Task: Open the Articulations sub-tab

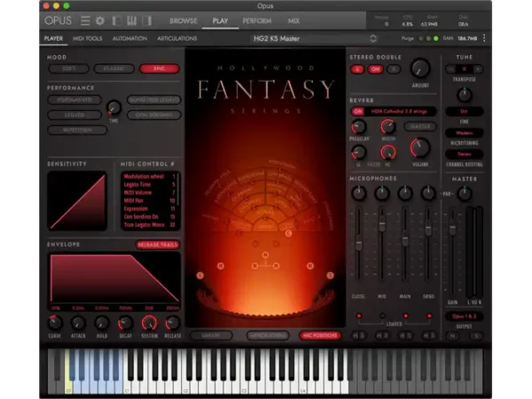Action: tap(176, 38)
